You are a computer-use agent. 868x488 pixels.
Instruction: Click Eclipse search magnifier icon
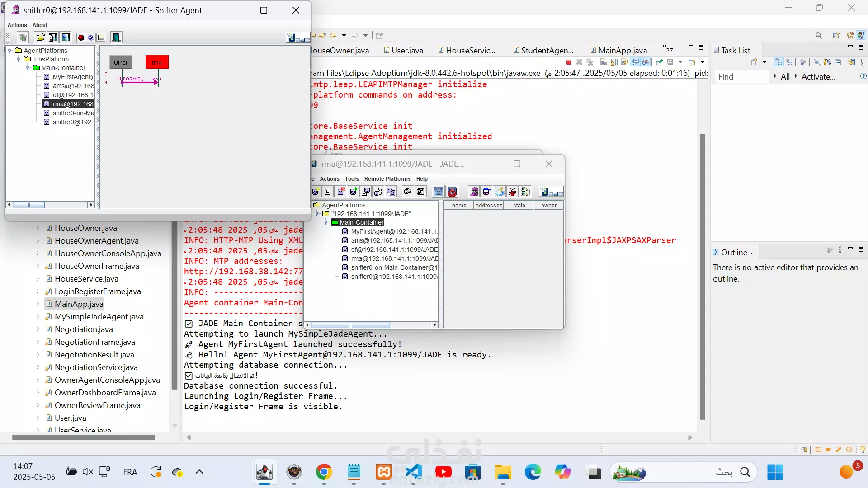(x=819, y=35)
